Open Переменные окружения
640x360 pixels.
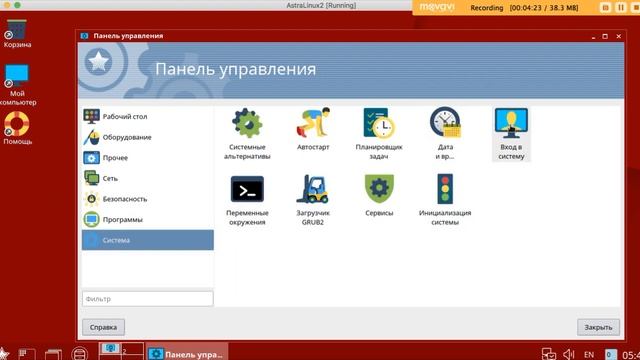(247, 200)
